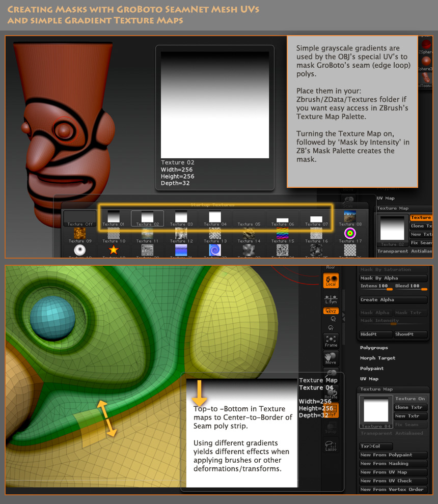This screenshot has width=438, height=504.
Task: Select Texture Off in the texture picker
Action: [x=80, y=218]
